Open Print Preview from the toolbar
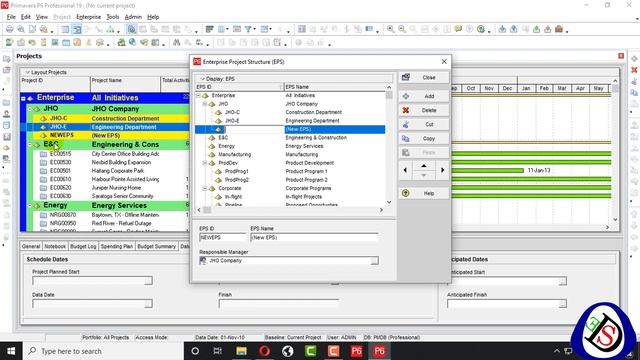 tap(20, 29)
